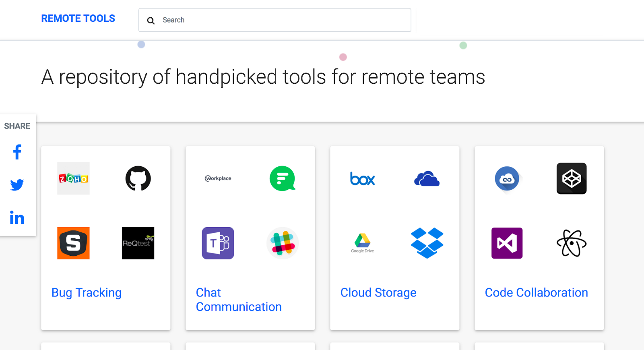Click the Dropbox logo
The height and width of the screenshot is (350, 644).
427,243
